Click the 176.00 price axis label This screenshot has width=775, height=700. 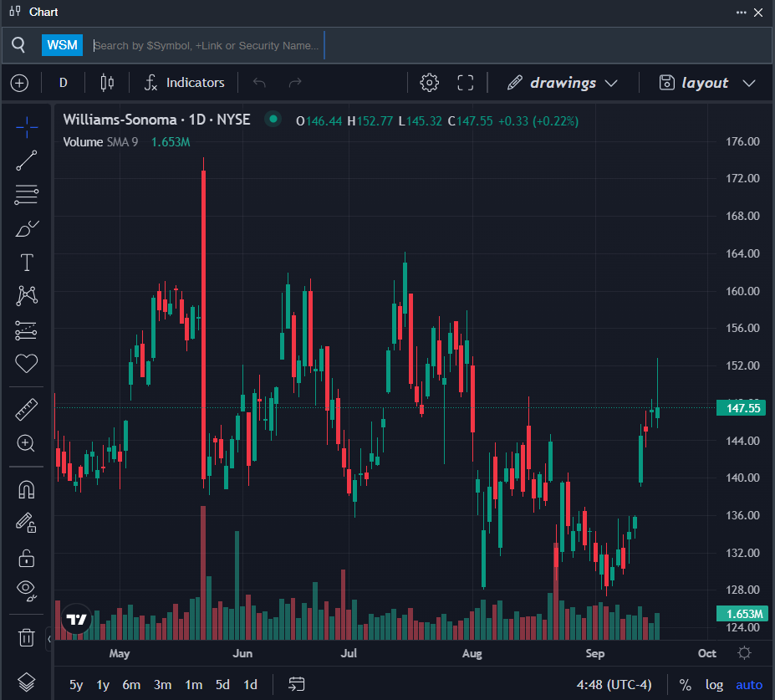click(x=742, y=141)
